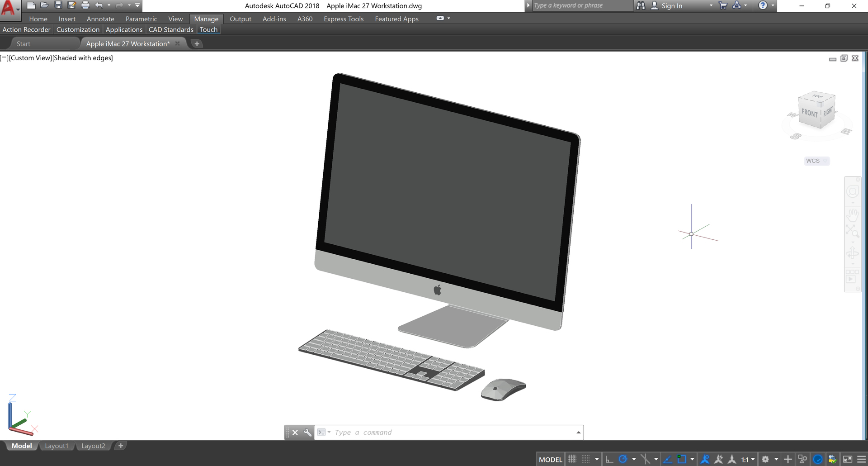Image resolution: width=868 pixels, height=466 pixels.
Task: Switch to the Insert ribbon tab
Action: coord(67,19)
